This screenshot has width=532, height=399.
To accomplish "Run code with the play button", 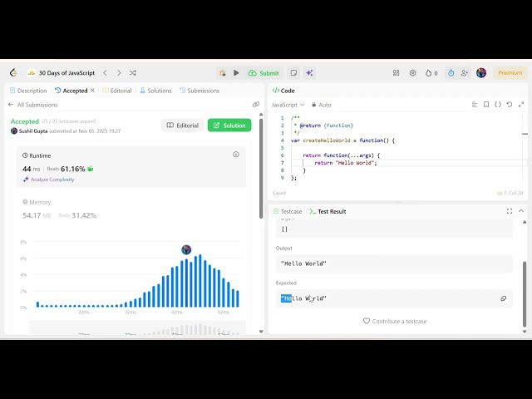I will (x=236, y=73).
